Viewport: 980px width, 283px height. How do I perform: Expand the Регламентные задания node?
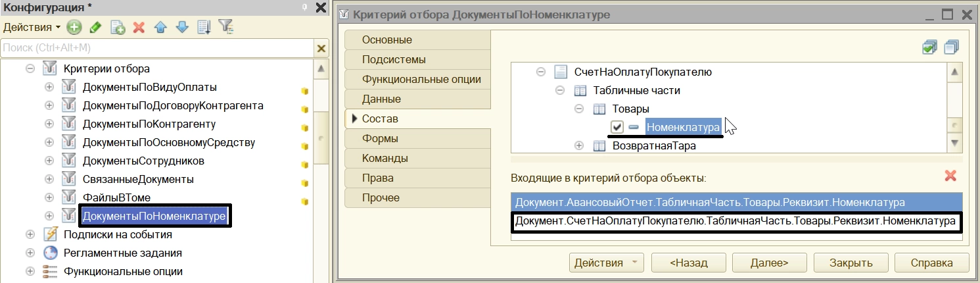(x=30, y=253)
